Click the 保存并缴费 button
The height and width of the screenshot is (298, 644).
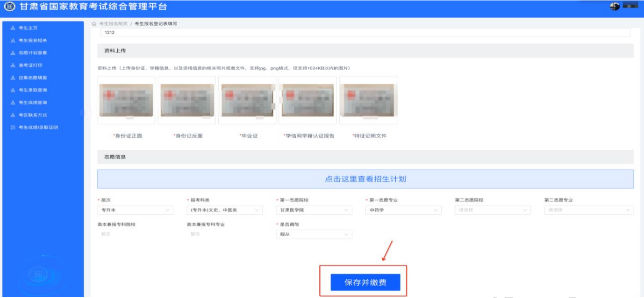coord(365,283)
